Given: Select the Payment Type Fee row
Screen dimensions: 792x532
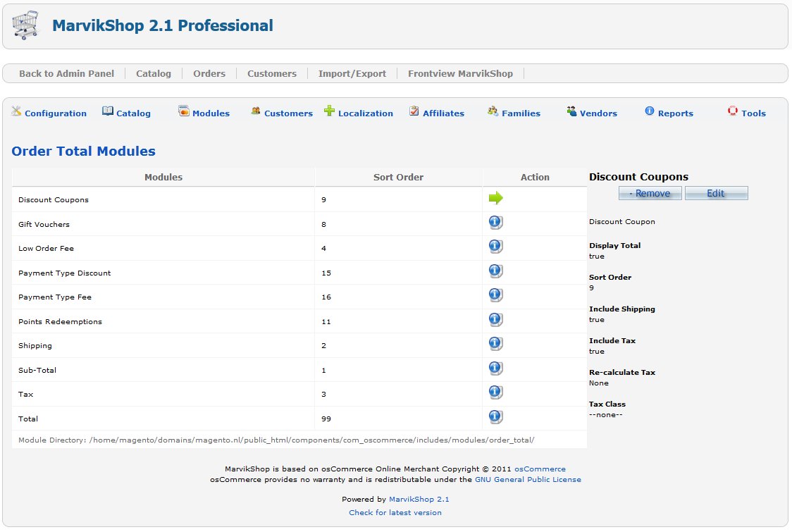Looking at the screenshot, I should point(299,297).
